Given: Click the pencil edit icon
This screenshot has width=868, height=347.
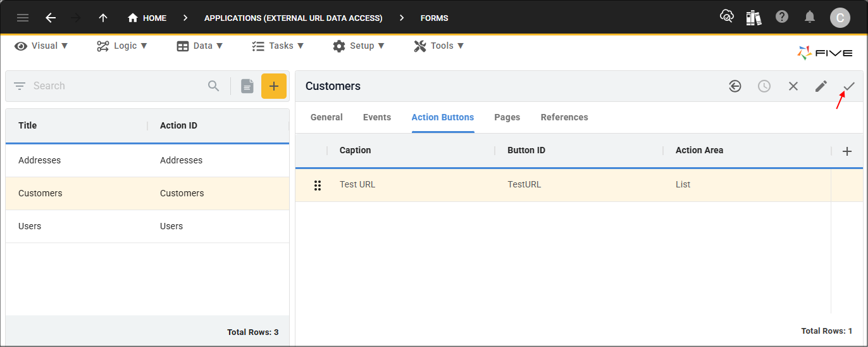Looking at the screenshot, I should [821, 86].
